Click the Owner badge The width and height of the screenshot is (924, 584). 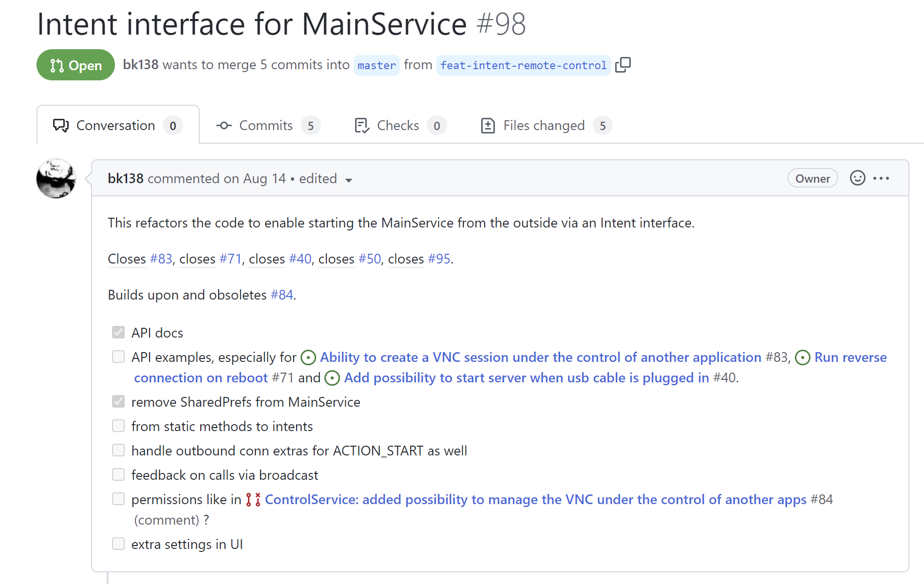pyautogui.click(x=812, y=178)
